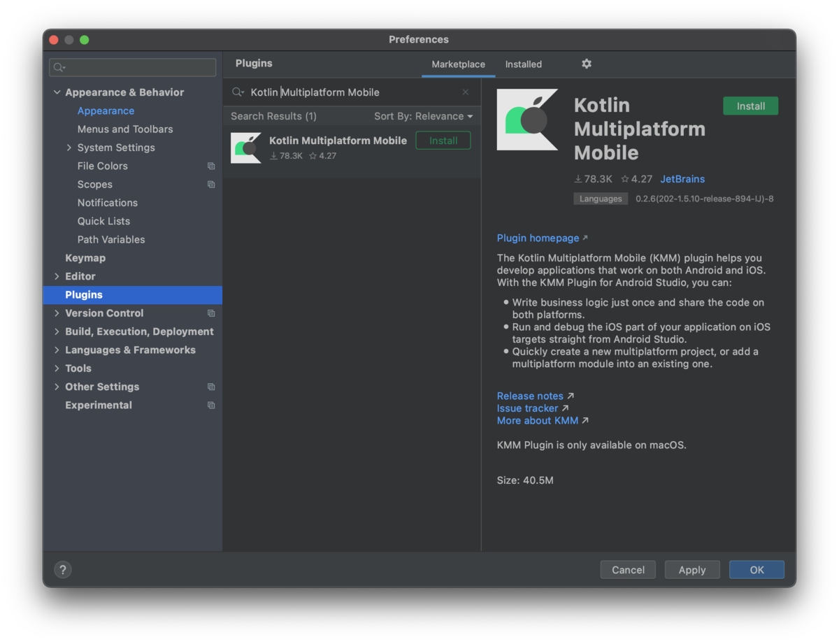Click the Apply button
The width and height of the screenshot is (839, 644).
692,570
